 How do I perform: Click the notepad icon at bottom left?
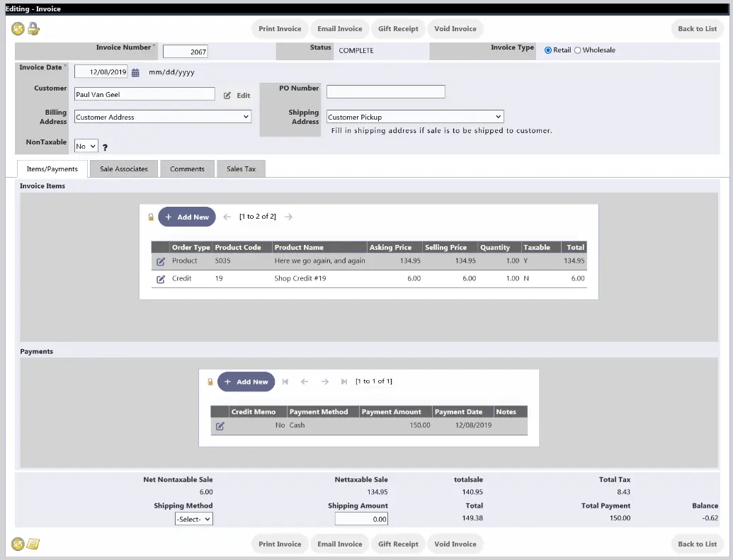[x=33, y=544]
